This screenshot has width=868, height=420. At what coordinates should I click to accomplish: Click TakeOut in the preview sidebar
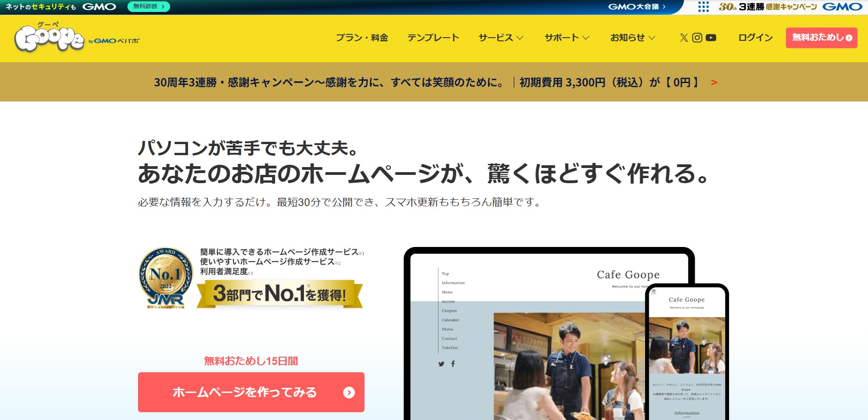tap(450, 347)
